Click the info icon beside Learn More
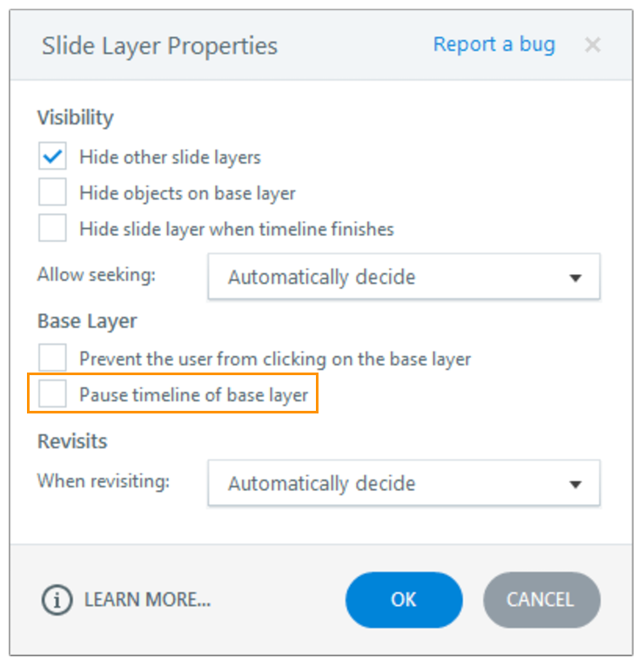The width and height of the screenshot is (644, 665). [57, 600]
